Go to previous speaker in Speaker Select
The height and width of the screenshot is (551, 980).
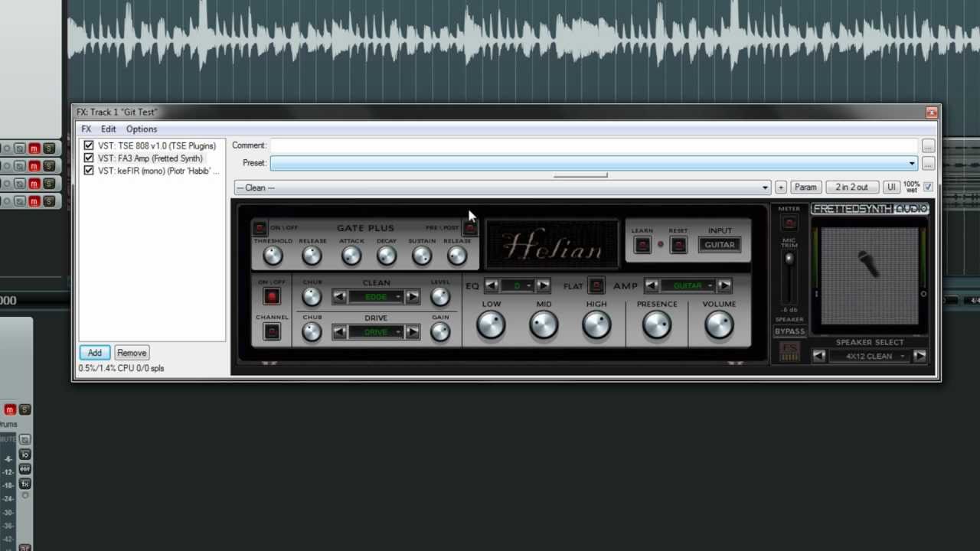click(819, 356)
